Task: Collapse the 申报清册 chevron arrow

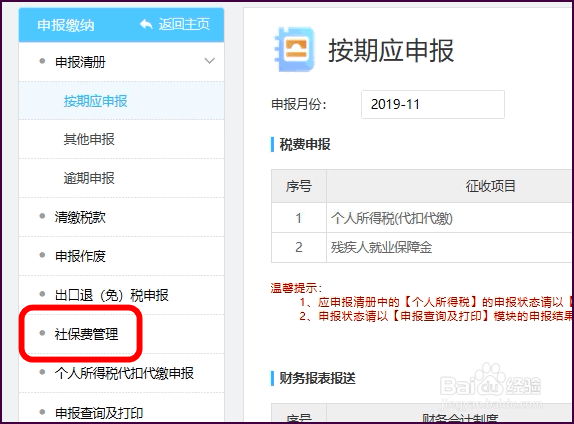Action: 209,61
